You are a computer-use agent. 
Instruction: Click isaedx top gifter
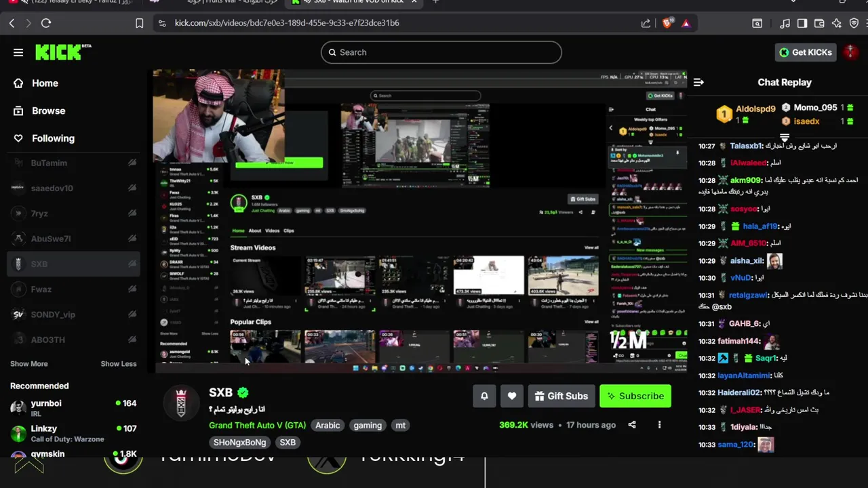click(x=806, y=121)
